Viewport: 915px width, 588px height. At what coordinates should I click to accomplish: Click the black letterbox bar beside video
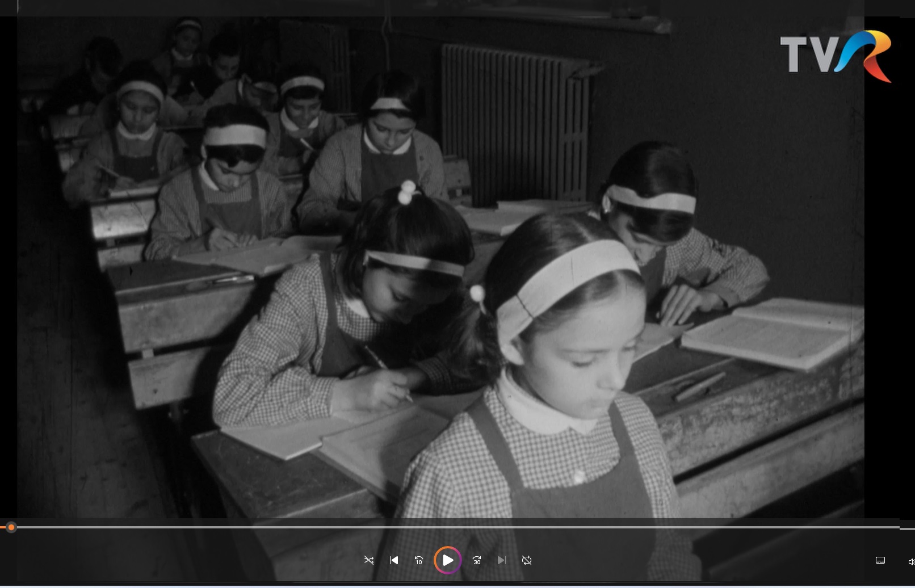pos(889,284)
